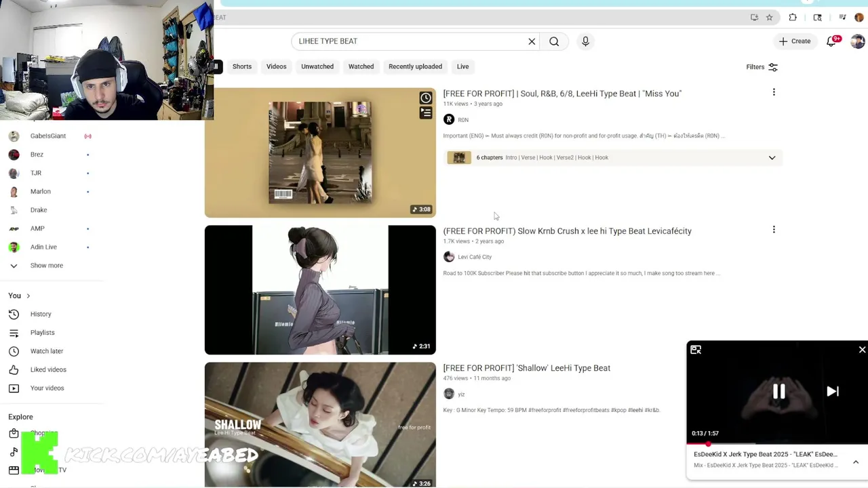868x488 pixels.
Task: Click the chapters preview thumbnail image
Action: [x=459, y=158]
